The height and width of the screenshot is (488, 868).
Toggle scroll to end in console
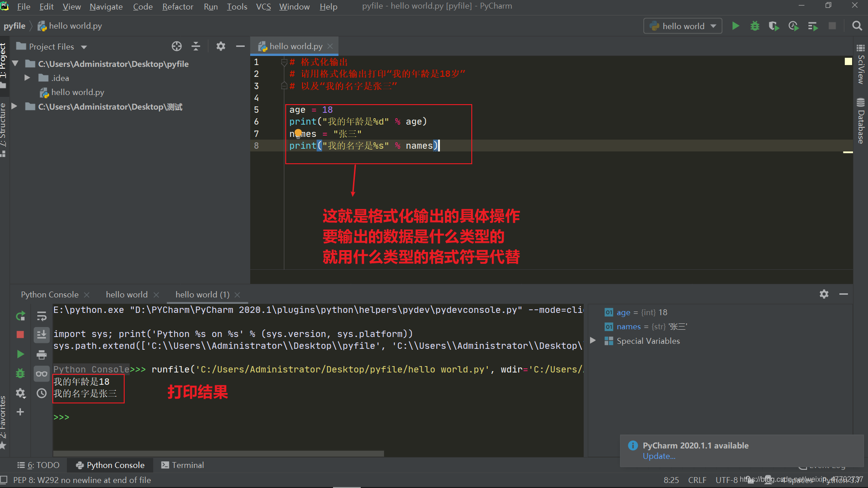tap(41, 334)
